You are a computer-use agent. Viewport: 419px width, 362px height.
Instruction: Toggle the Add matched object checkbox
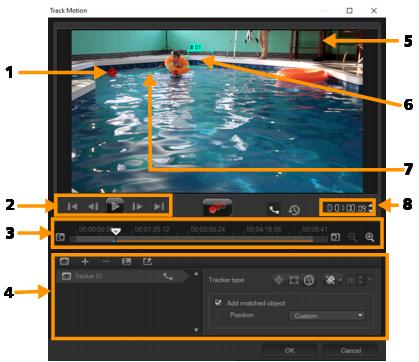click(218, 303)
